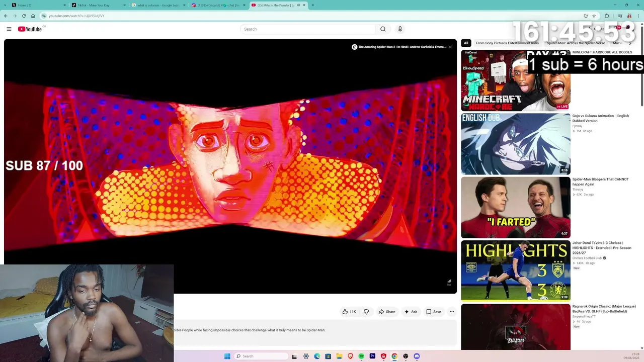Open the I FARTED Spider-Man bloopers thumbnail
This screenshot has height=362, width=644.
[516, 207]
